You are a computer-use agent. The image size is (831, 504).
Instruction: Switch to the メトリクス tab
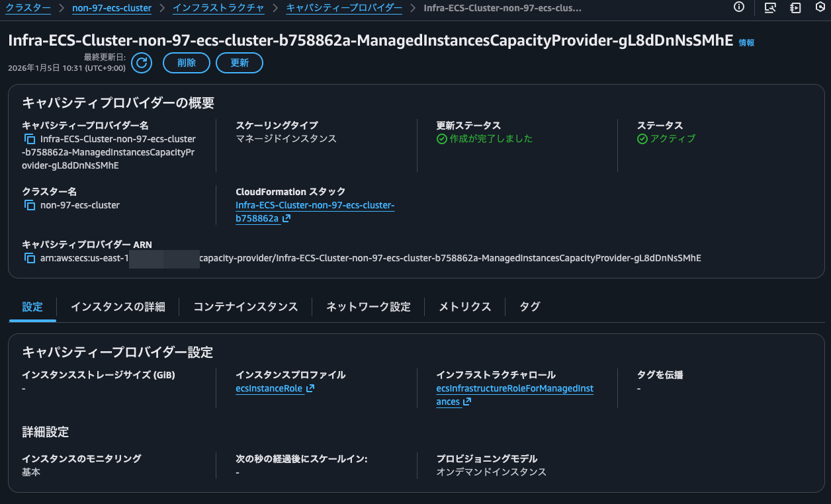(x=464, y=306)
